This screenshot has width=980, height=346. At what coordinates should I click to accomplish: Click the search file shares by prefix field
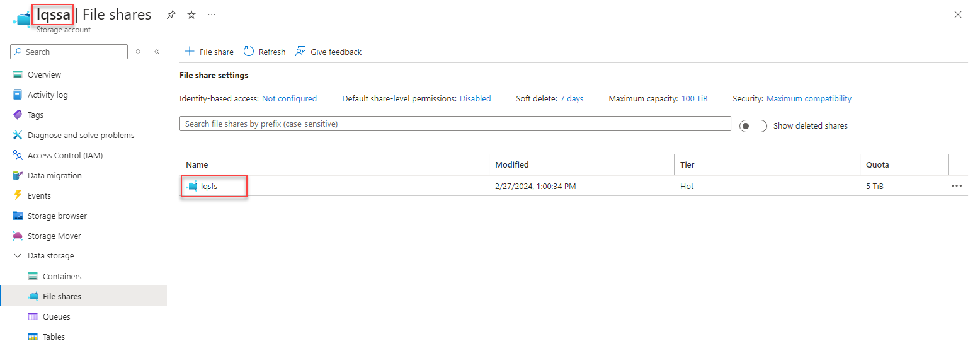tap(455, 124)
